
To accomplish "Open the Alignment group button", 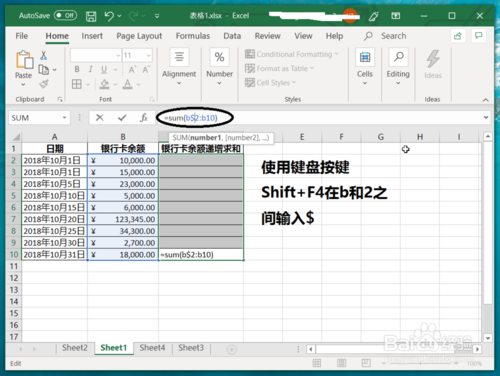I will [179, 67].
